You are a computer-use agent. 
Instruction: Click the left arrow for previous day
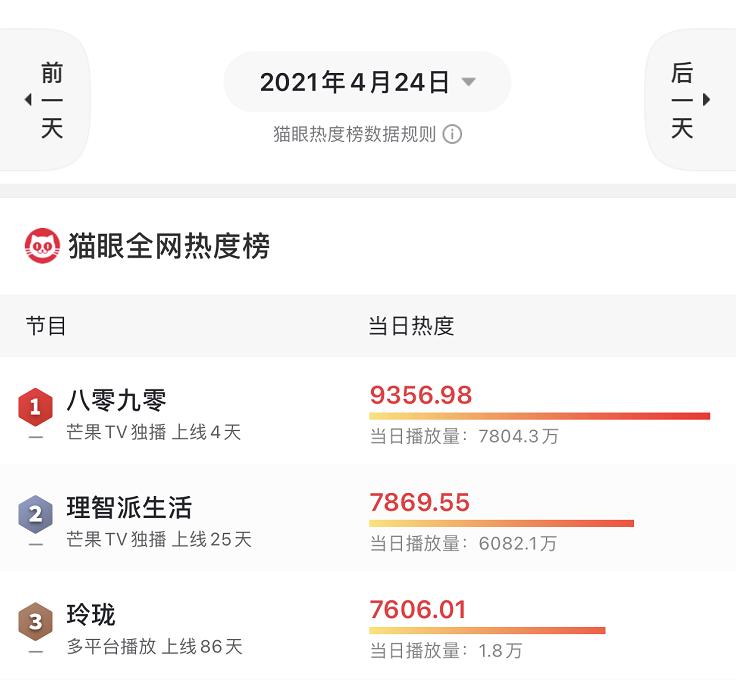tap(28, 100)
